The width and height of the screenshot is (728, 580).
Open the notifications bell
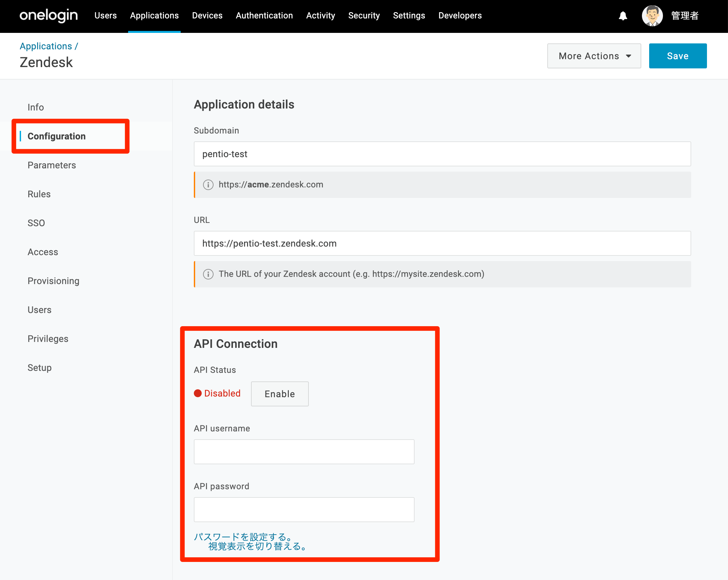623,16
